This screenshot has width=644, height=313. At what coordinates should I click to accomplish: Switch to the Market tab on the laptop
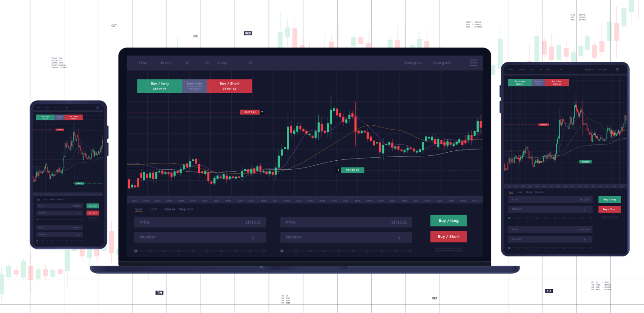169,209
